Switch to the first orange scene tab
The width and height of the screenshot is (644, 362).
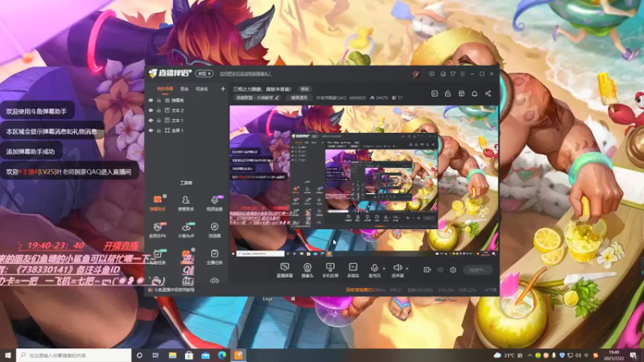point(165,88)
